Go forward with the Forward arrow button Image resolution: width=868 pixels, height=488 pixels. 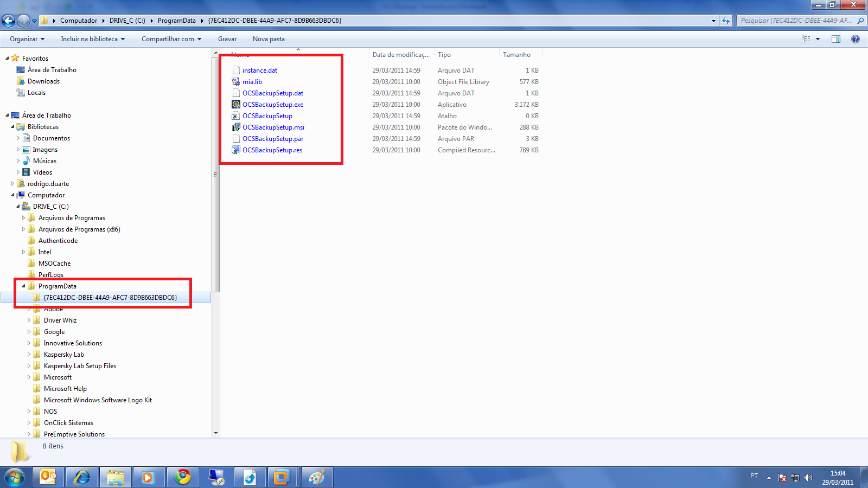[23, 21]
